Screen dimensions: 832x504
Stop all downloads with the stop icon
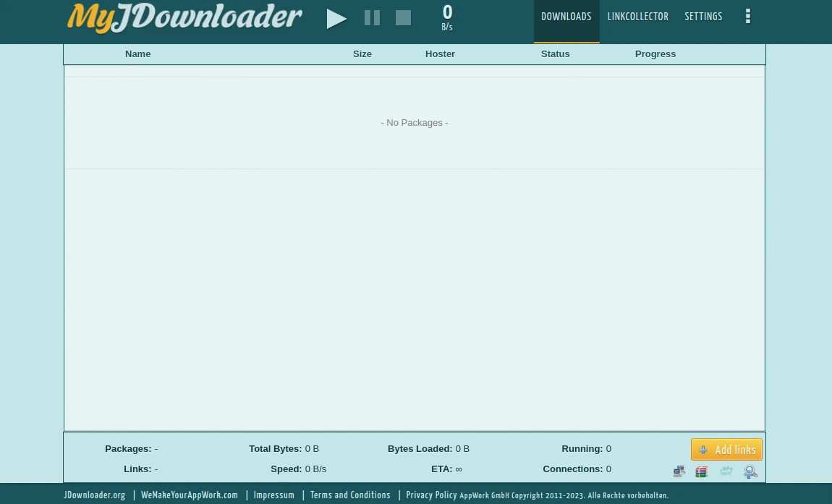(403, 18)
